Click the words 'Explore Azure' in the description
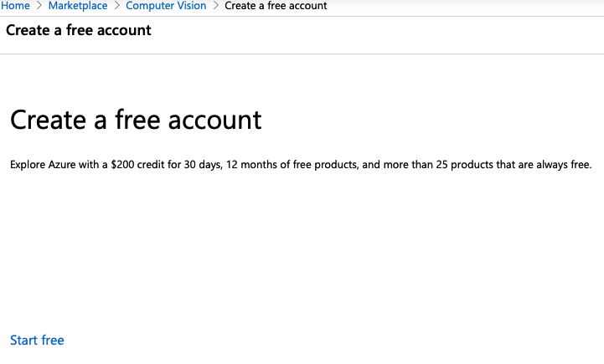The height and width of the screenshot is (364, 604). tap(45, 165)
